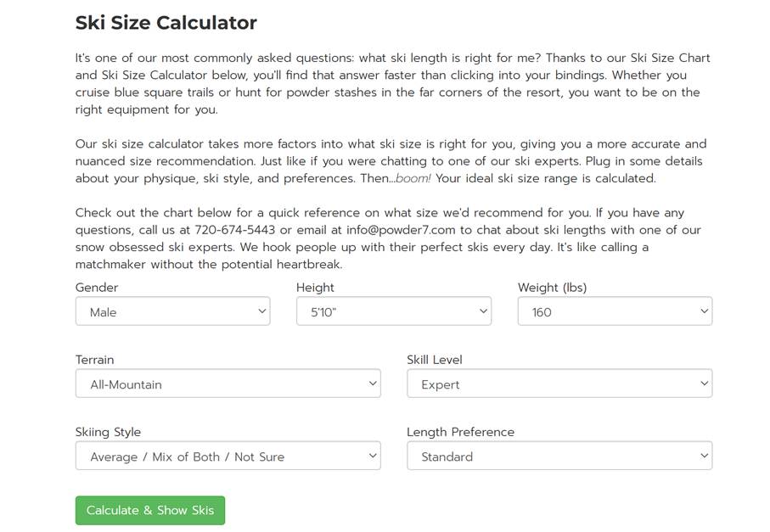Click the phone number 720-674-5443
This screenshot has height=532, width=770.
coord(234,230)
